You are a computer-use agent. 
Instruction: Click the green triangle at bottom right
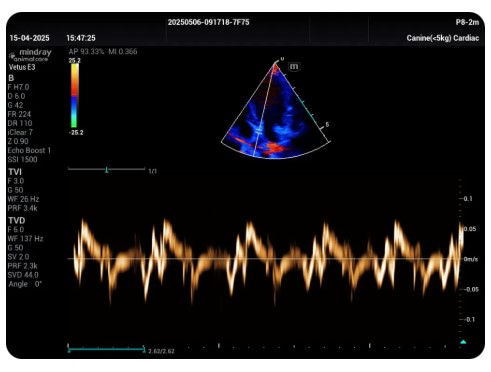pos(463,342)
